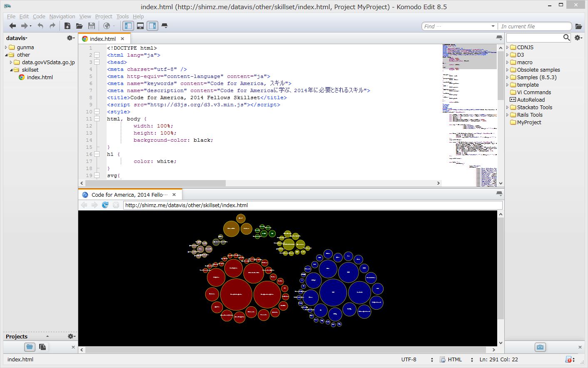Viewport: 588px width, 368px height.
Task: Expand the D3 toolbox folder
Action: pos(508,55)
